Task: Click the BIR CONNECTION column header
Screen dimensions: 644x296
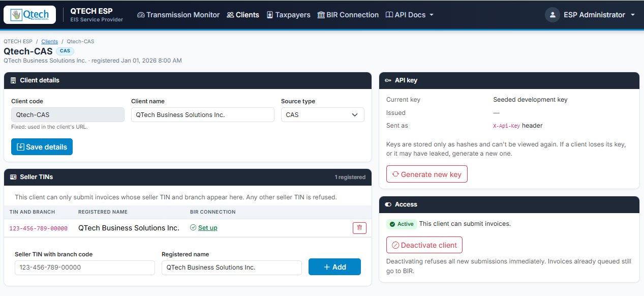Action: [x=213, y=212]
